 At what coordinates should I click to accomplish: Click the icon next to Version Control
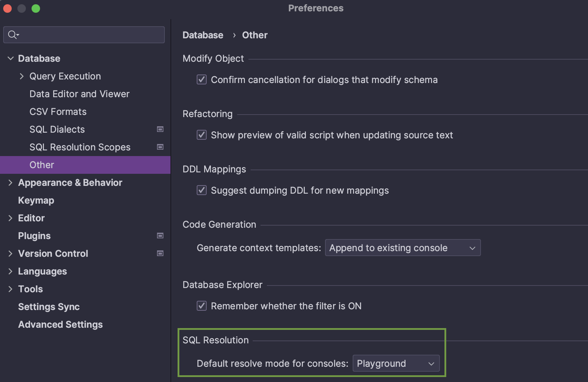click(x=160, y=253)
